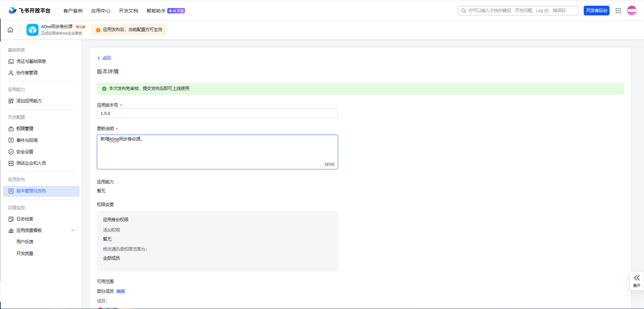This screenshot has width=644, height=309.
Task: Select 用户反馈 in the sidebar
Action: click(x=25, y=242)
